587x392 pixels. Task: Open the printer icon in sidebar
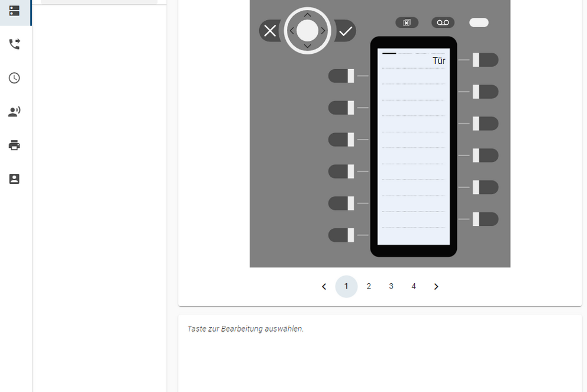tap(14, 145)
